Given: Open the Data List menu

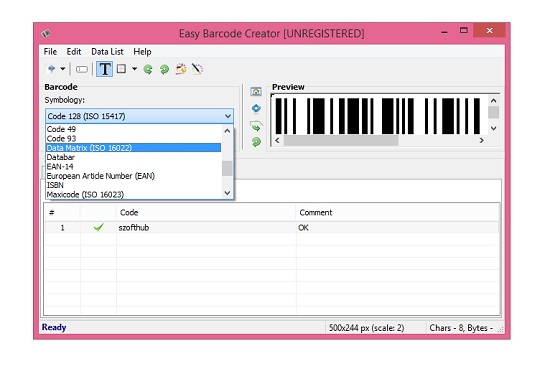Looking at the screenshot, I should coord(107,52).
